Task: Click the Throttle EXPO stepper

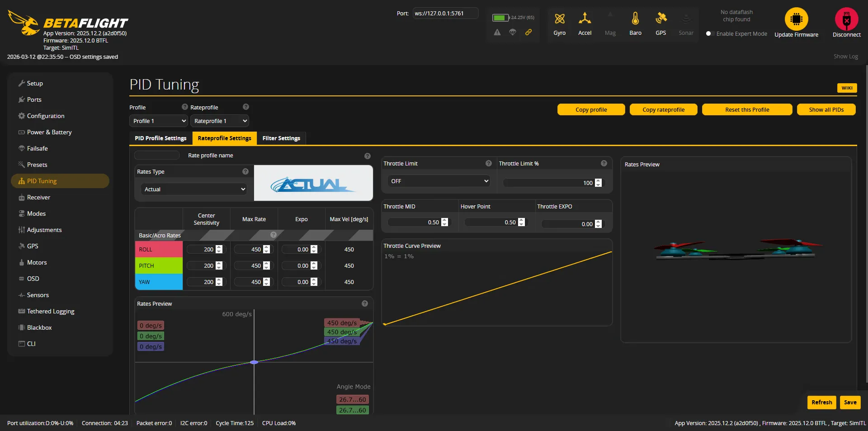Action: click(598, 224)
